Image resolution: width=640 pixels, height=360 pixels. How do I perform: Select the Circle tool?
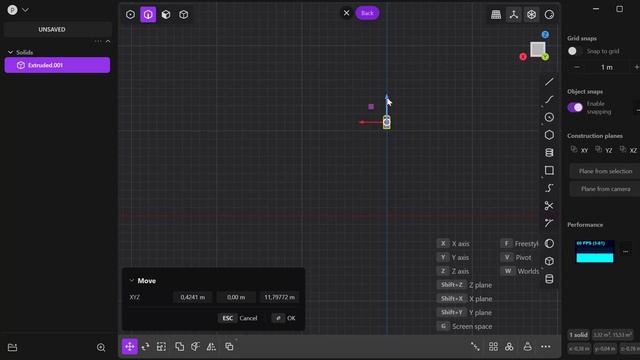pos(549,118)
